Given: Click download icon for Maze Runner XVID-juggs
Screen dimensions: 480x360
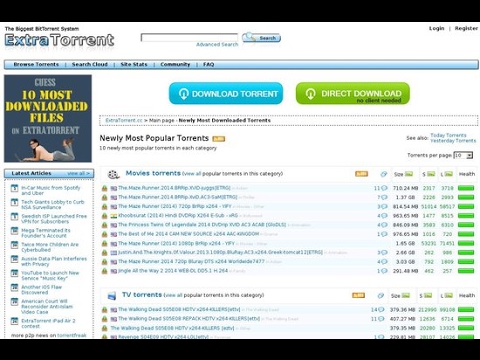Looking at the screenshot, I should click(104, 188).
